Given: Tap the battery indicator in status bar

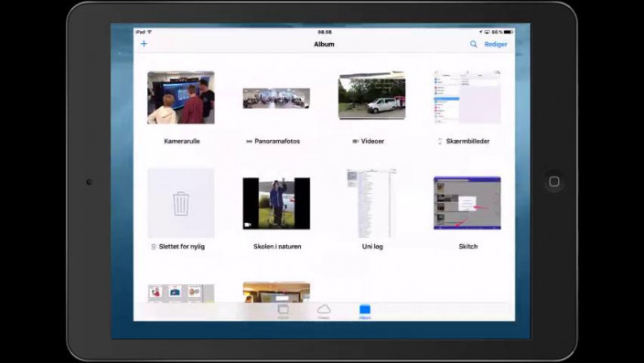Looking at the screenshot, I should point(509,32).
